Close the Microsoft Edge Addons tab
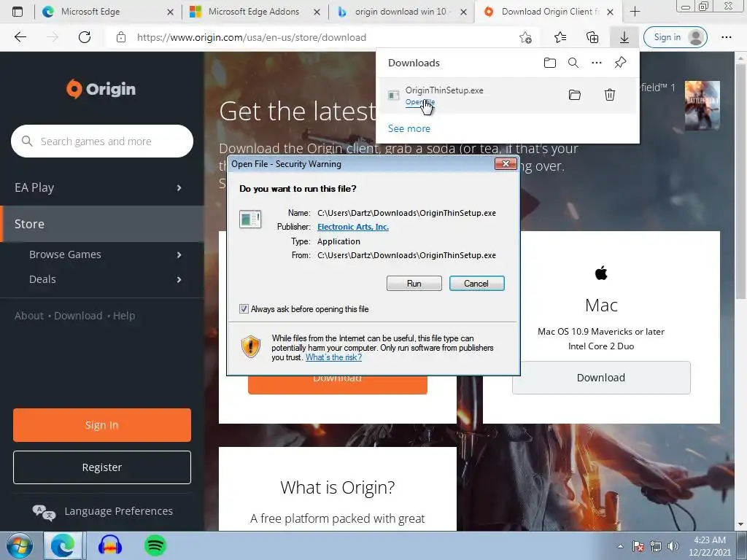The height and width of the screenshot is (560, 747). click(x=317, y=12)
